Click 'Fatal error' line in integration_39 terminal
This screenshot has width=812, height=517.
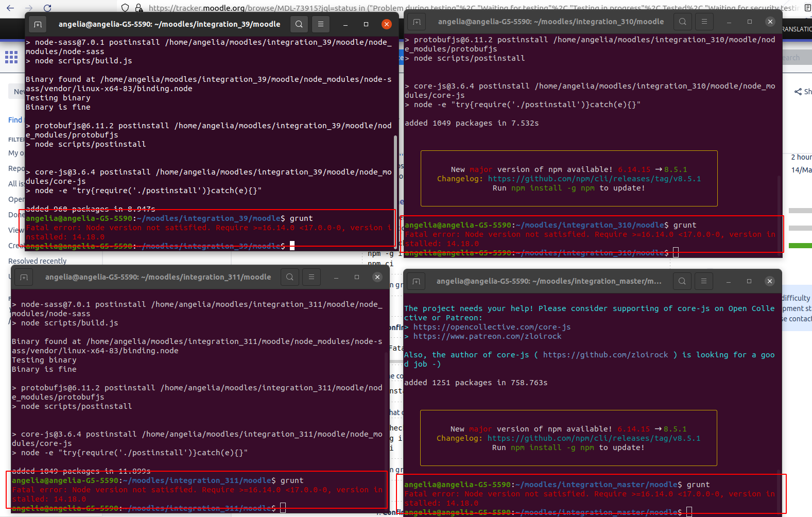(209, 232)
